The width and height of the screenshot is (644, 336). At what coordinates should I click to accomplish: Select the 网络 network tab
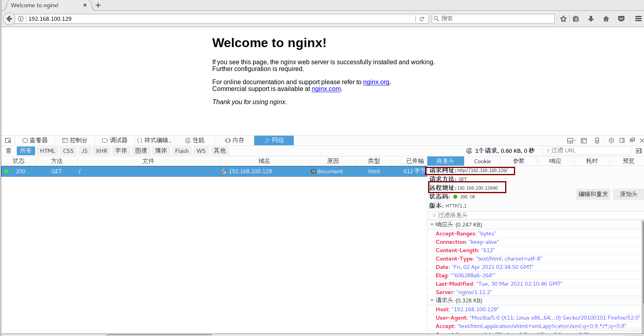pos(274,140)
